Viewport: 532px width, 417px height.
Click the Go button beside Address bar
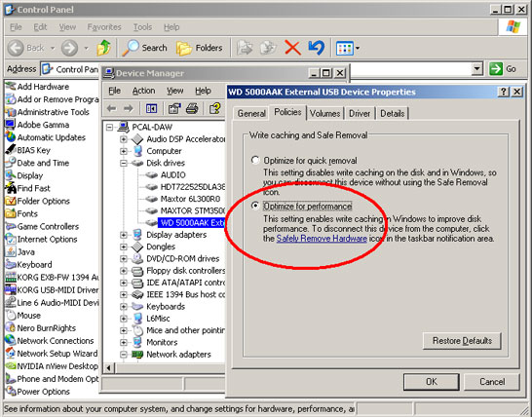[x=503, y=69]
